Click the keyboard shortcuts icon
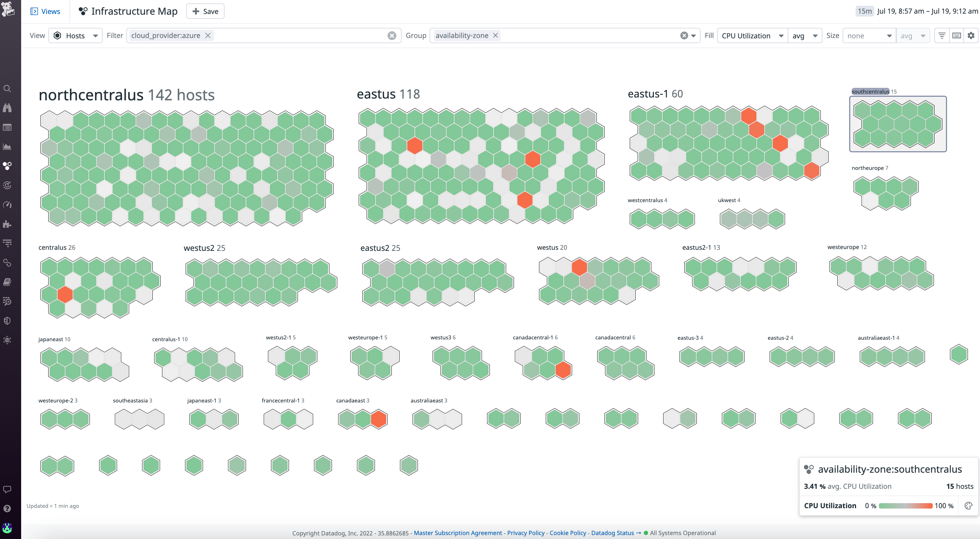This screenshot has height=539, width=980. (x=956, y=35)
